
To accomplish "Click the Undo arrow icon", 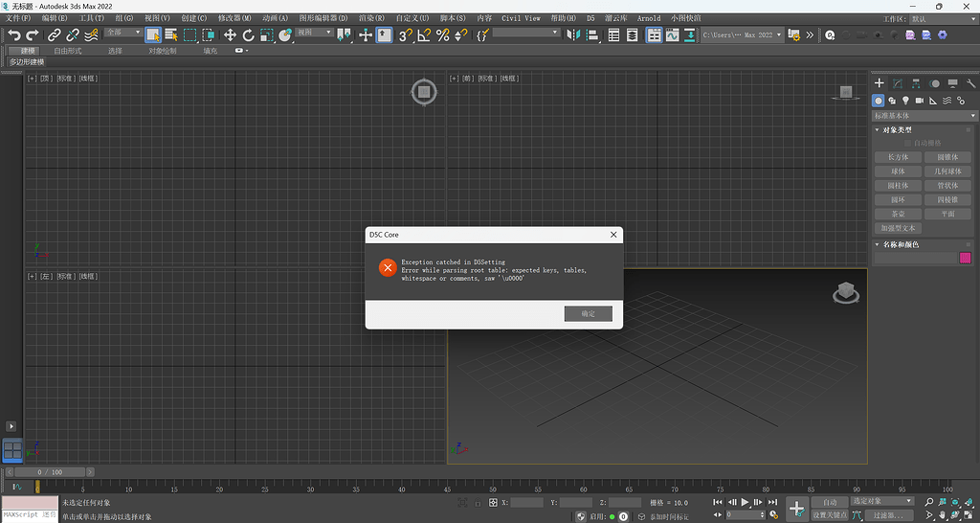I will 13,34.
